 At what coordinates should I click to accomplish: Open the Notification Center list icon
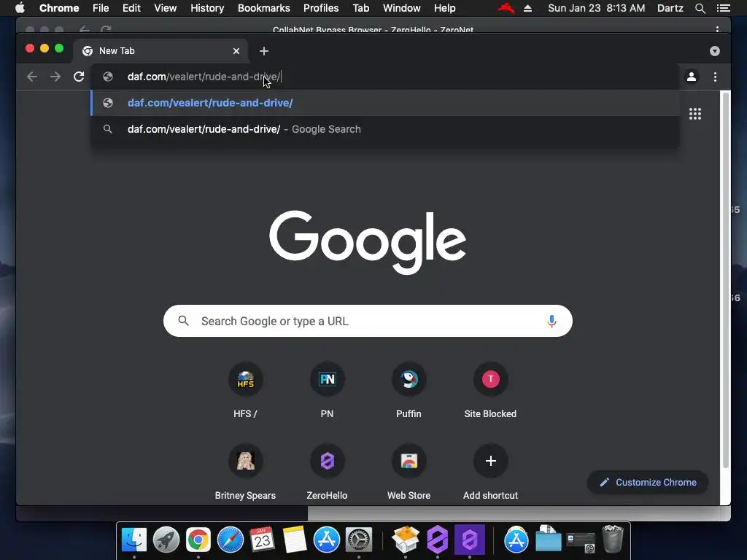(723, 8)
